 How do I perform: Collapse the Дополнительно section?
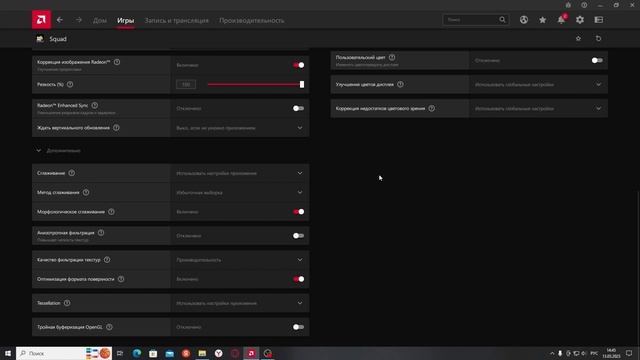(58, 151)
